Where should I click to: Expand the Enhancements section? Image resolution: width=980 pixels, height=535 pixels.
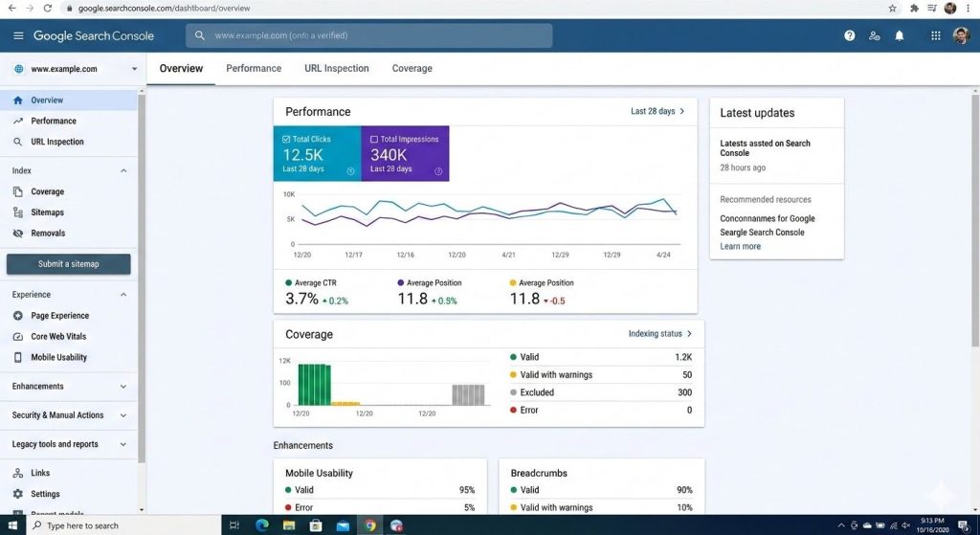coord(123,387)
